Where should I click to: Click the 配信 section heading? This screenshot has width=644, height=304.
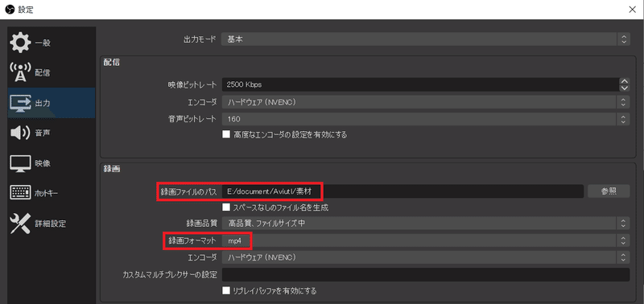[x=111, y=63]
